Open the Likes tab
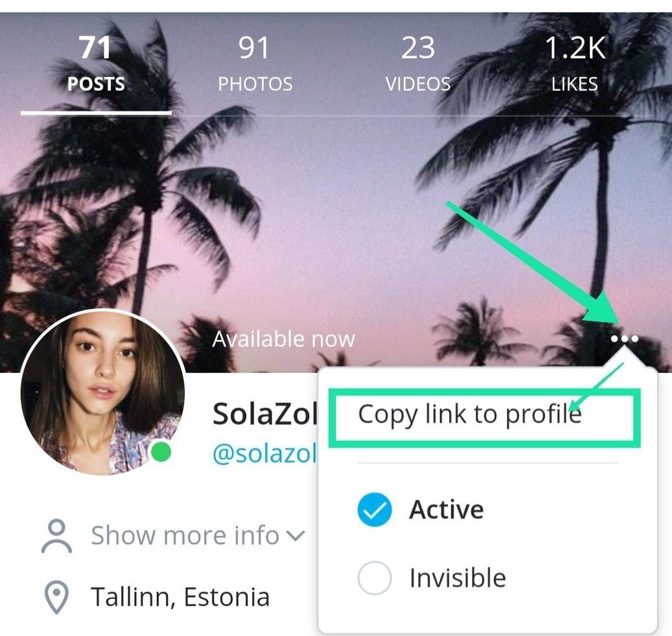 pos(574,64)
